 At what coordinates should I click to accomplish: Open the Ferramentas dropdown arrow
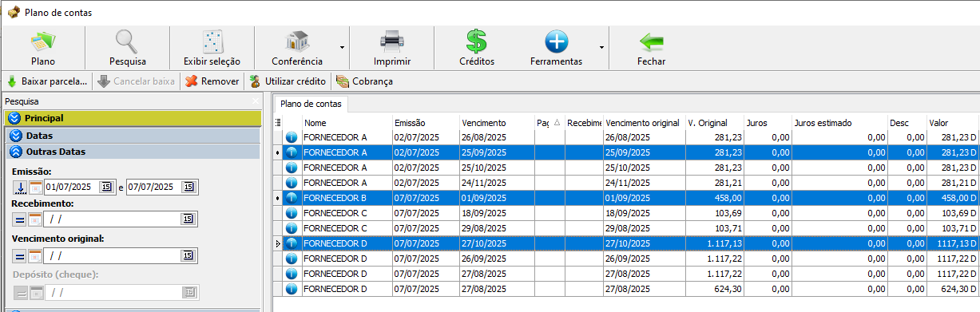602,48
